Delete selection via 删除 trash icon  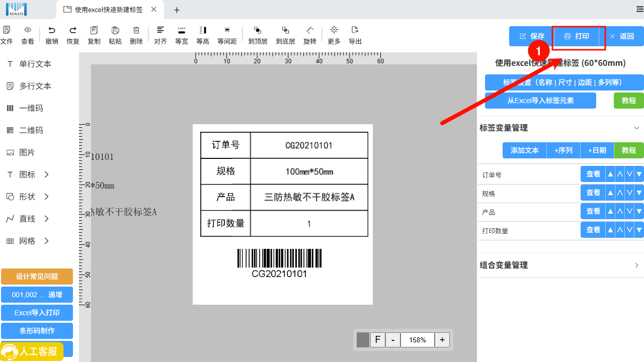click(136, 35)
